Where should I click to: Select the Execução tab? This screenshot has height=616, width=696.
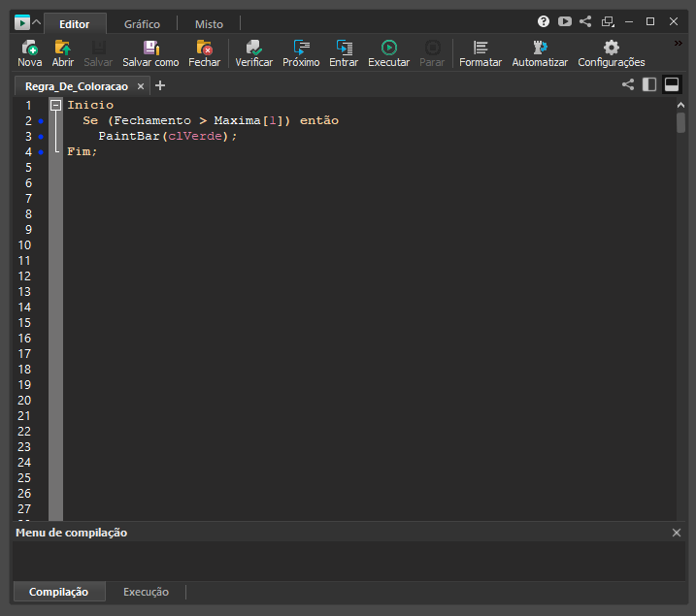[x=146, y=592]
